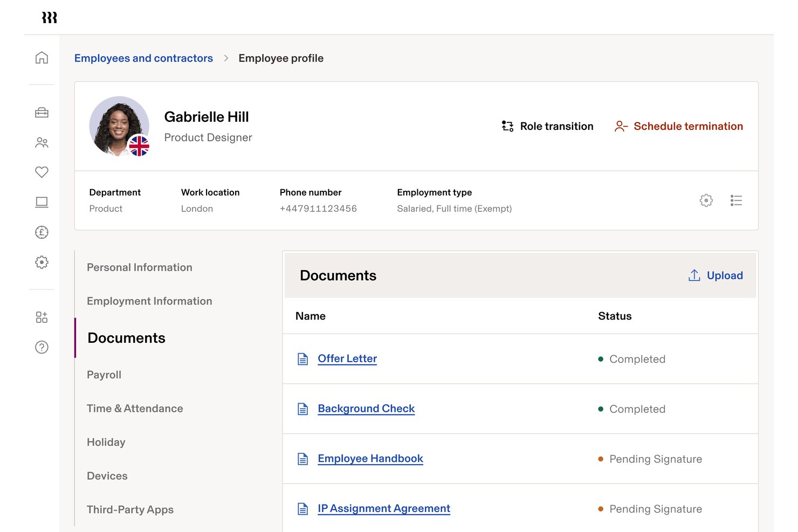Open the Employee Handbook link
Viewport: 798px width, 532px height.
coord(370,459)
